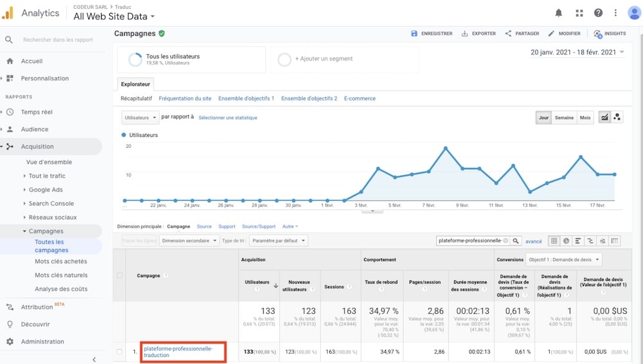This screenshot has height=364, width=643.
Task: Select the E-commerce tab
Action: click(359, 98)
